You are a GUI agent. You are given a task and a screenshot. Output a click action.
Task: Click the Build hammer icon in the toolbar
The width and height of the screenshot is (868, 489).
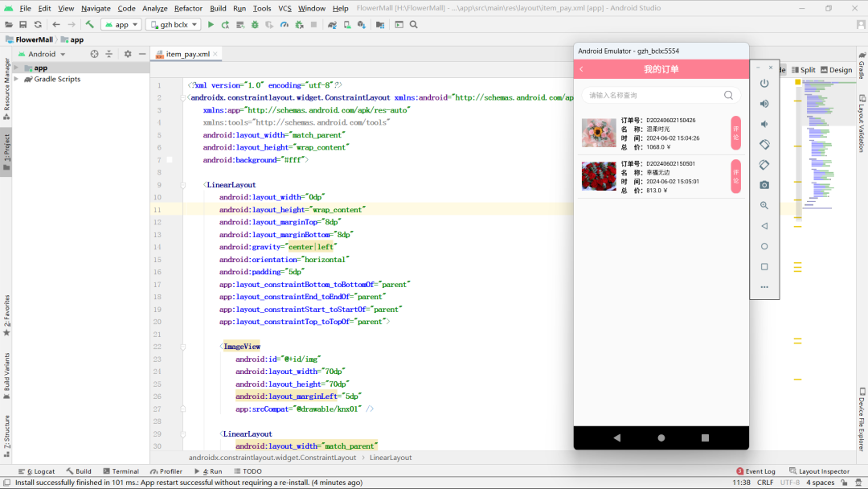[90, 25]
